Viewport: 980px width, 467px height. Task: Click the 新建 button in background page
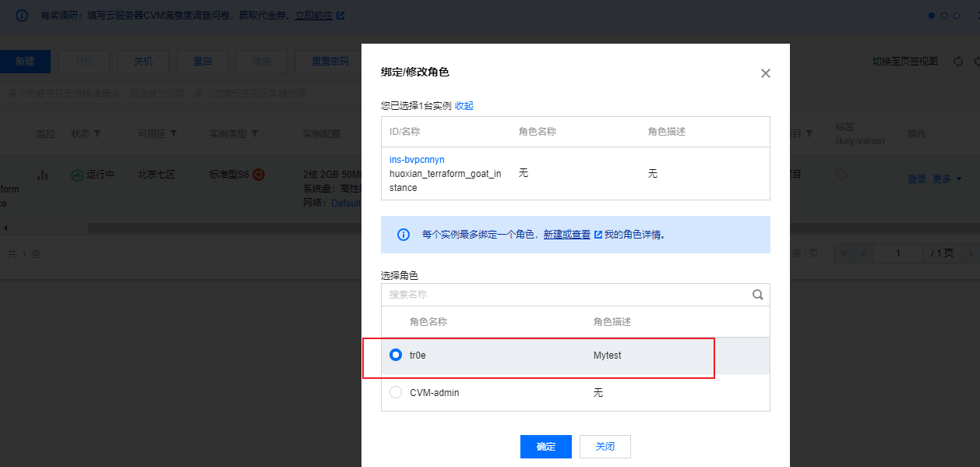point(25,62)
